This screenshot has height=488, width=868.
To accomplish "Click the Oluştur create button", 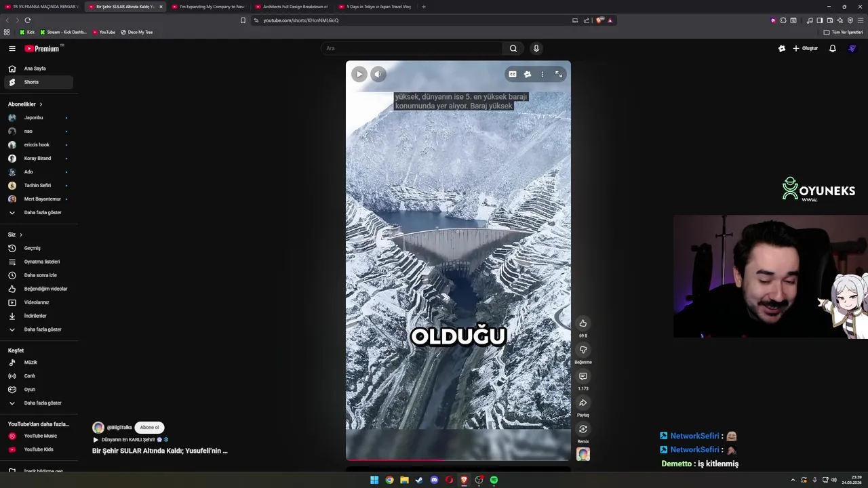I will [806, 48].
